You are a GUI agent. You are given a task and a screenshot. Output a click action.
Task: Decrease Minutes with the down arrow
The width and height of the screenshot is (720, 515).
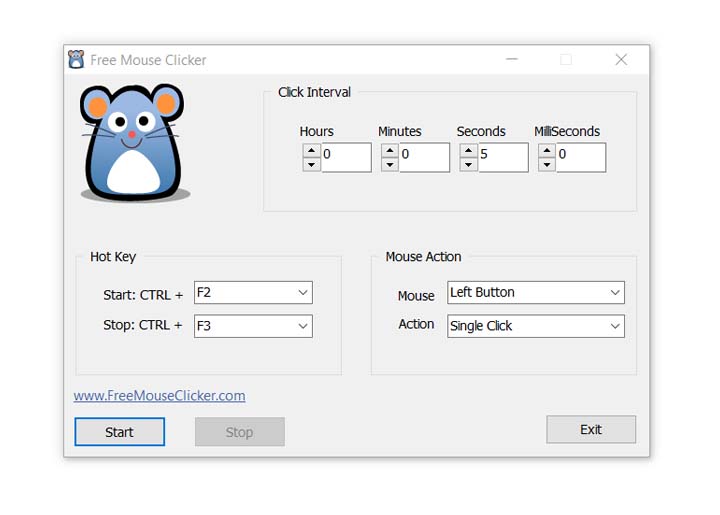390,164
